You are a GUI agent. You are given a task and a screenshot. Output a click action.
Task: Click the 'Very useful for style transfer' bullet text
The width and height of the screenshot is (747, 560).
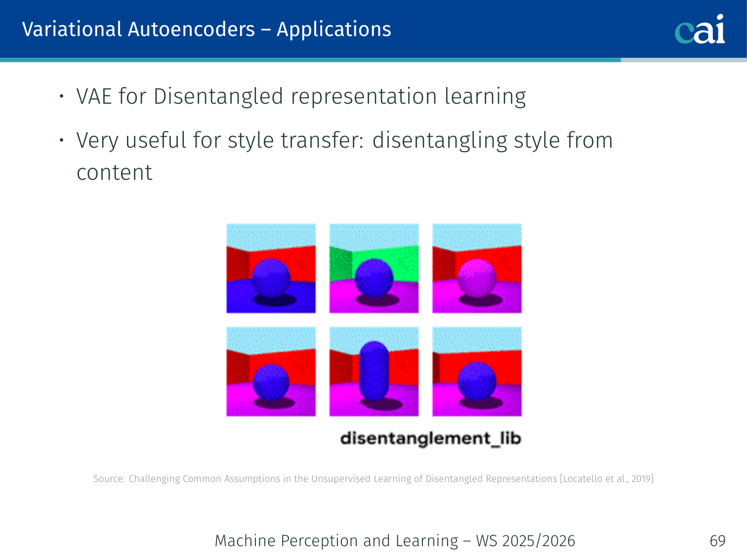click(x=344, y=140)
